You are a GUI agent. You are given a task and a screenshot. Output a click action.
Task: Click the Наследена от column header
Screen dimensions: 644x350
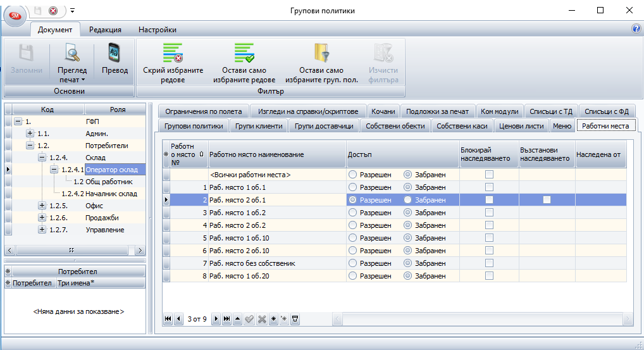point(600,154)
